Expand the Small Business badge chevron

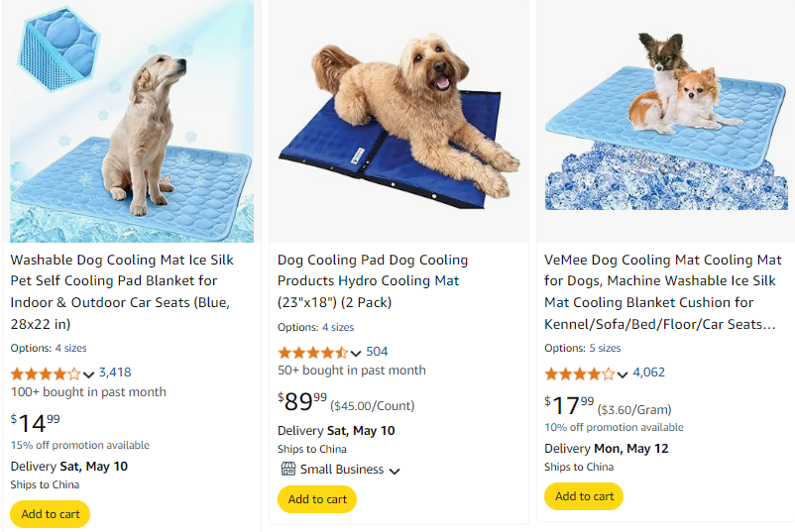pos(395,471)
